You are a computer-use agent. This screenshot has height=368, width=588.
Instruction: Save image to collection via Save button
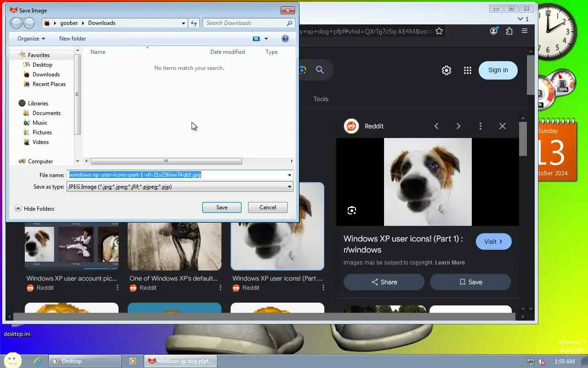(470, 282)
